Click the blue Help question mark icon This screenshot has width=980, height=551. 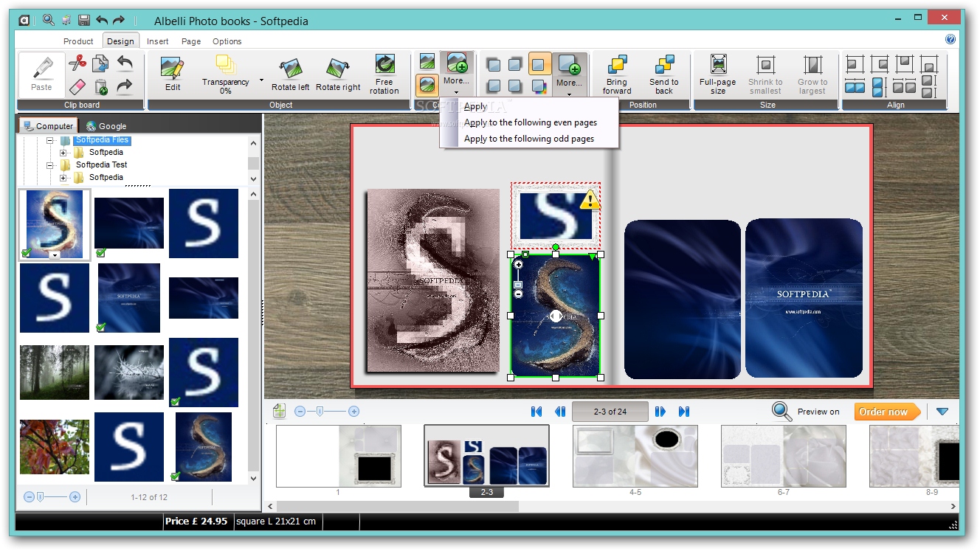coord(950,40)
